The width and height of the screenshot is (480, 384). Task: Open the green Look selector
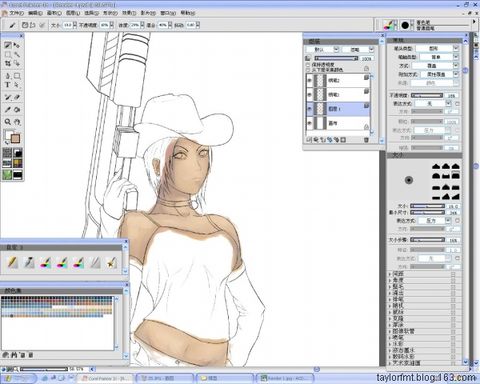click(7, 174)
